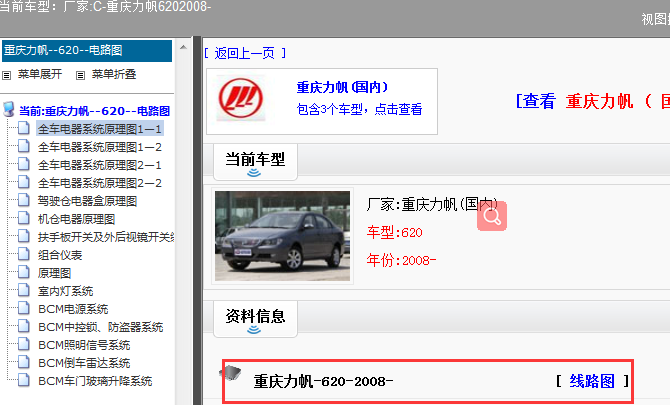Click the 重庆力帆-620-2008- entry title
This screenshot has width=670, height=405.
[x=323, y=381]
